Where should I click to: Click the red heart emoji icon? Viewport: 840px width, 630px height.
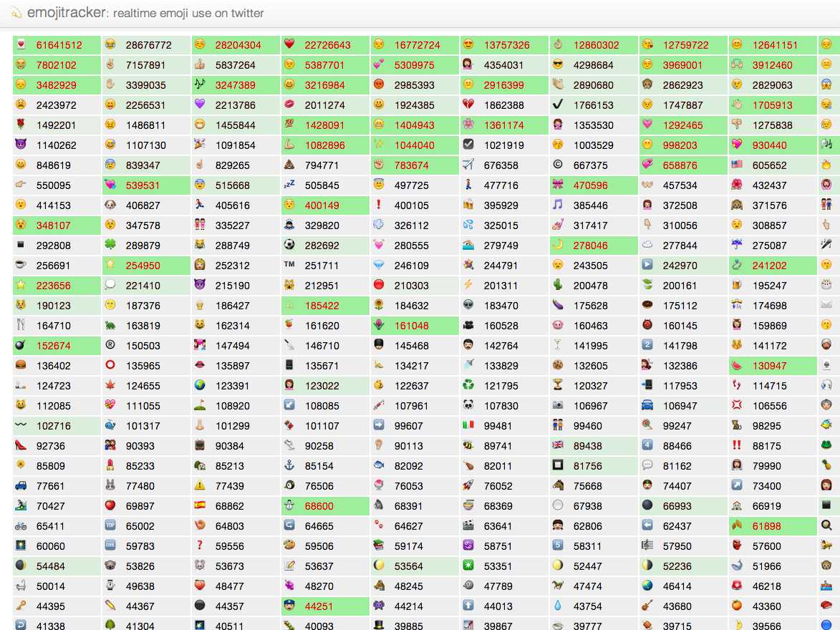coord(289,44)
